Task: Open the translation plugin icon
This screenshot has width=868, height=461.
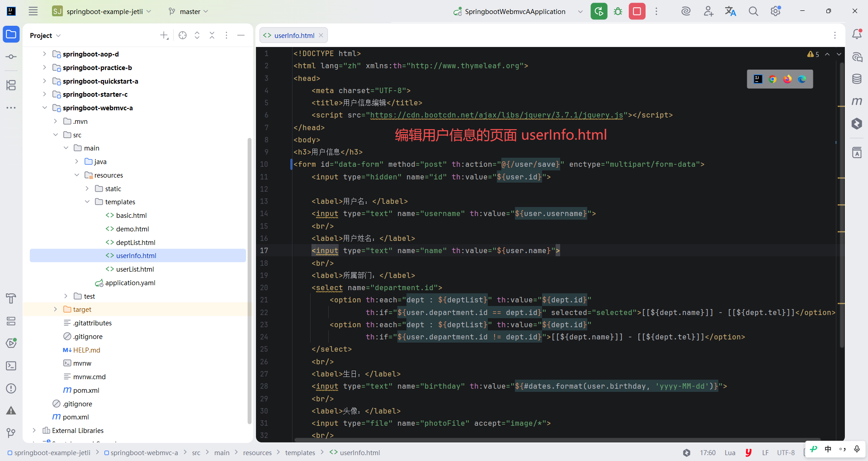Action: coord(731,11)
